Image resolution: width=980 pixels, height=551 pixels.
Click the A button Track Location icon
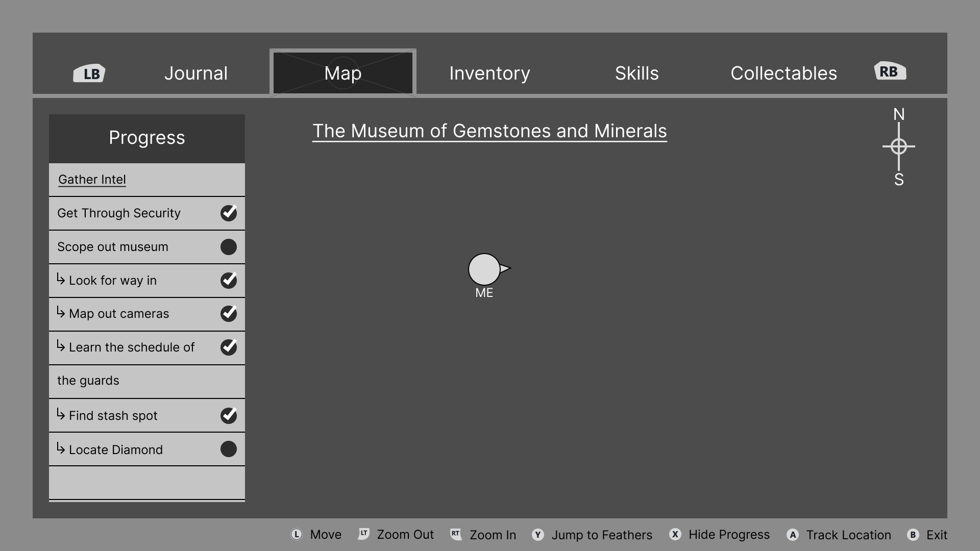(x=793, y=535)
